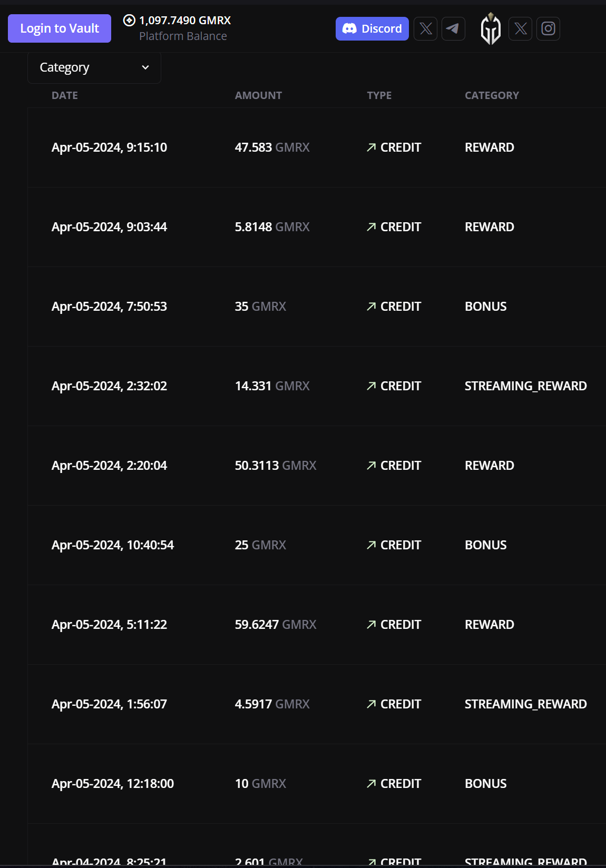Viewport: 606px width, 868px height.
Task: Click the Login to Vault button
Action: point(60,28)
